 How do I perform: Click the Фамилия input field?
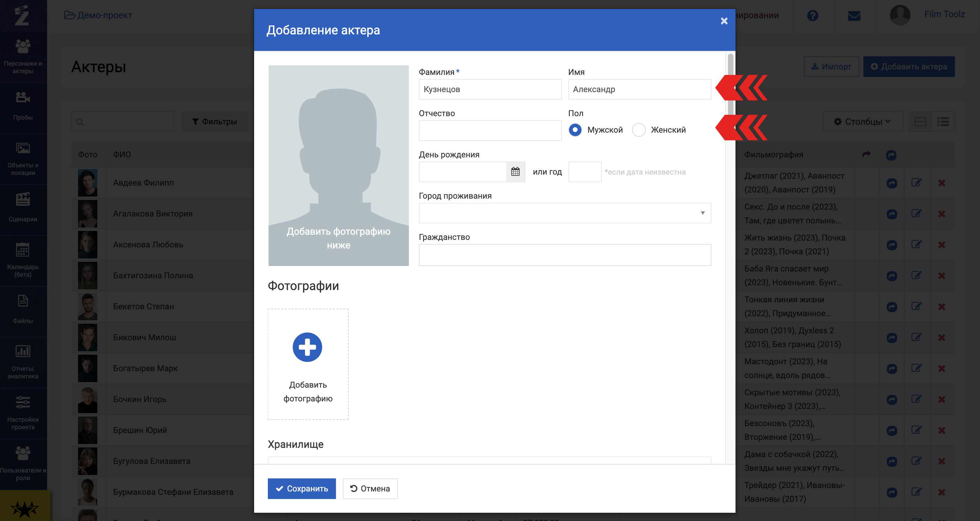[x=490, y=89]
